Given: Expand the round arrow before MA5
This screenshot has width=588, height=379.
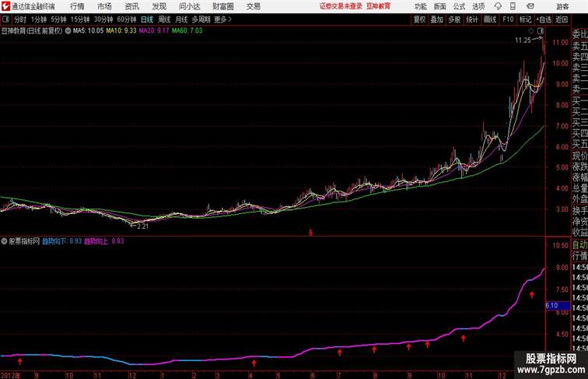Looking at the screenshot, I should pyautogui.click(x=68, y=31).
